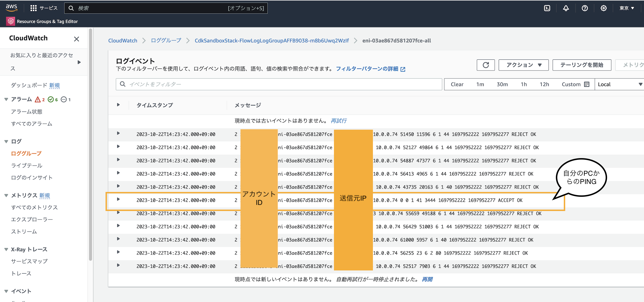
Task: Click the AWS logo home icon
Action: (11, 8)
